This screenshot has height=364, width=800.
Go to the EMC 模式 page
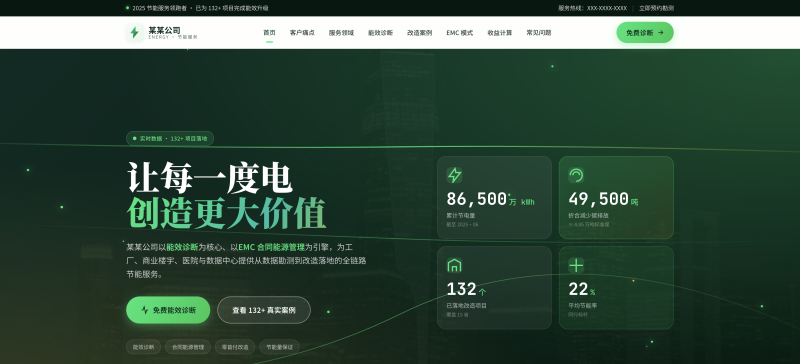(460, 33)
